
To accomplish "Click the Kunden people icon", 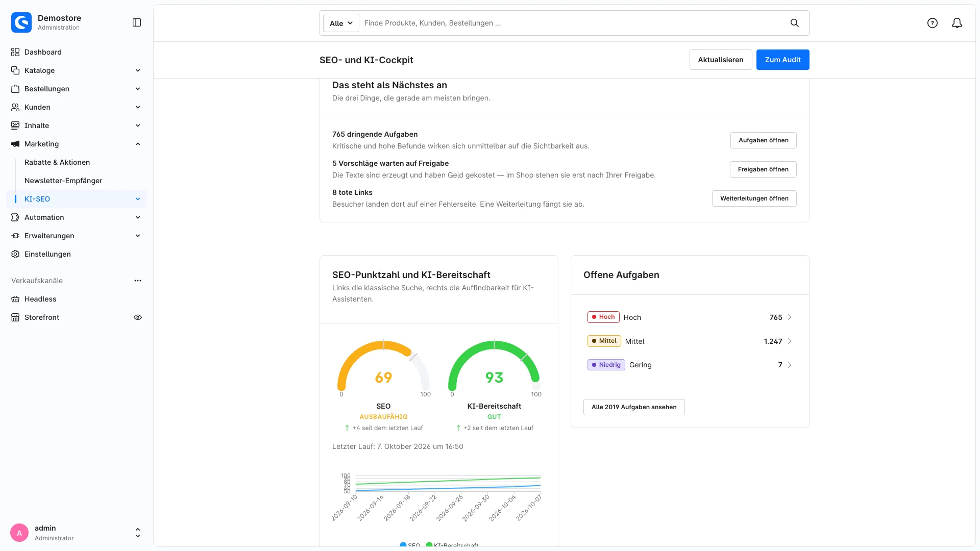I will pyautogui.click(x=15, y=107).
